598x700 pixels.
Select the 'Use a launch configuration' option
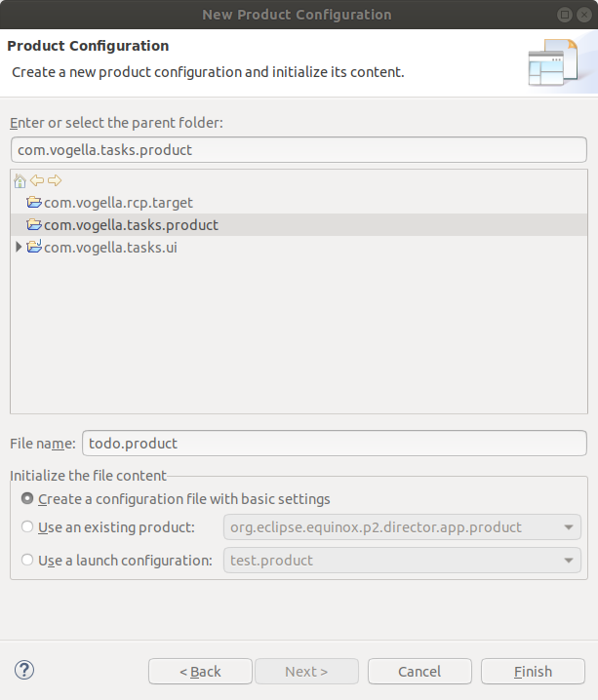[x=27, y=560]
